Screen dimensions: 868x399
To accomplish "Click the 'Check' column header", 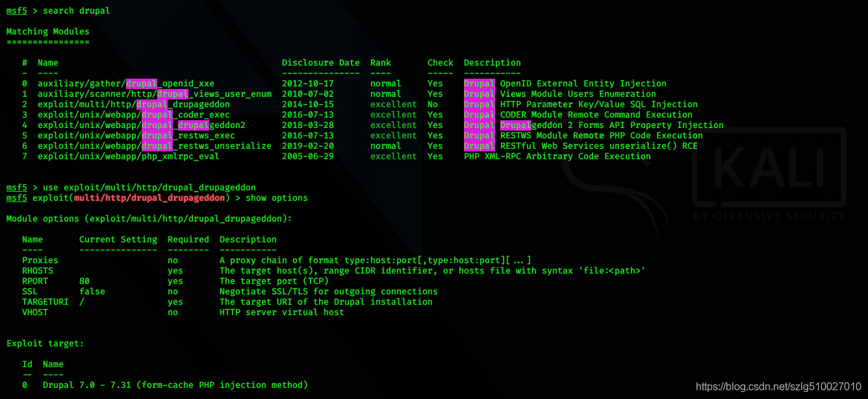I will [x=440, y=63].
